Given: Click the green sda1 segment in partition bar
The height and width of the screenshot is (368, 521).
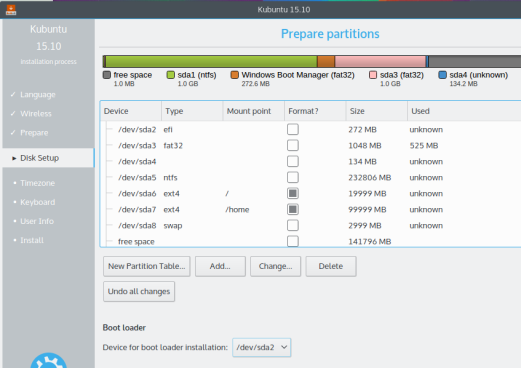Looking at the screenshot, I should (211, 62).
